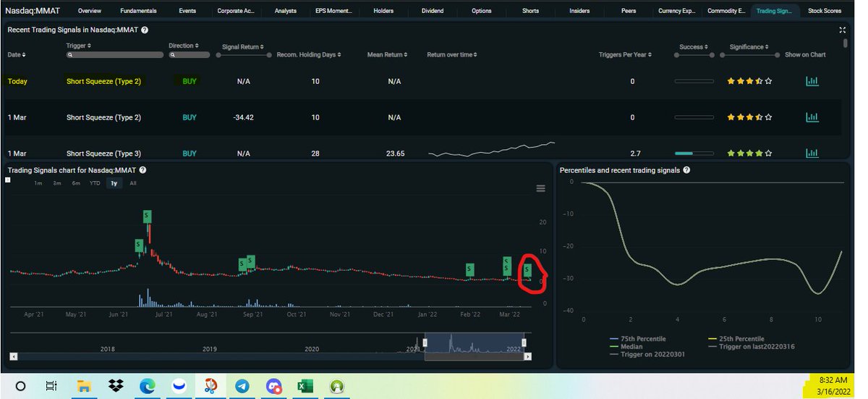Select the All chart range
Screen dimensions: 868x399
click(133, 183)
